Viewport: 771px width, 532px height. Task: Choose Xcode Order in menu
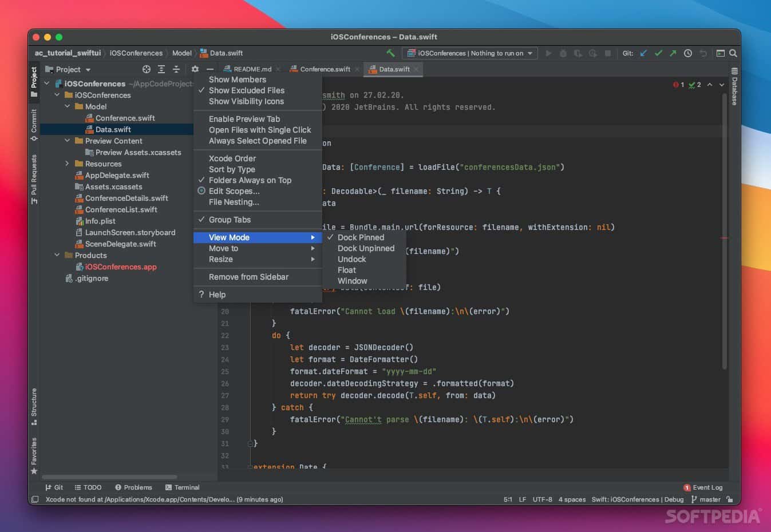coord(232,158)
